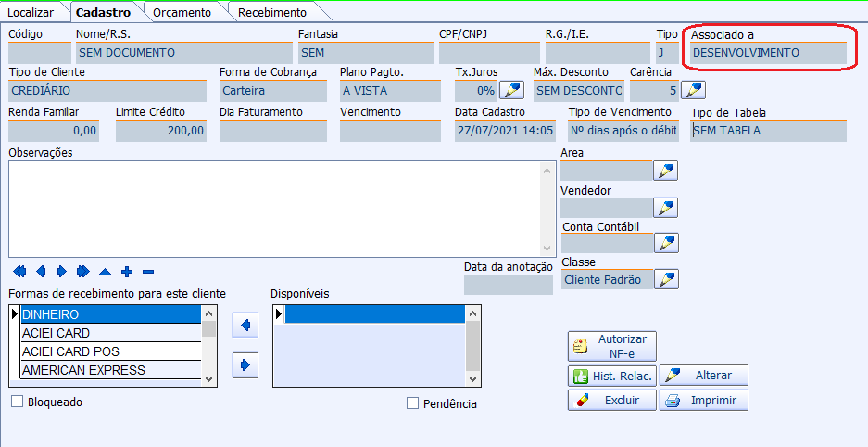Delete annotation with minus icon
This screenshot has width=868, height=447.
(x=148, y=272)
